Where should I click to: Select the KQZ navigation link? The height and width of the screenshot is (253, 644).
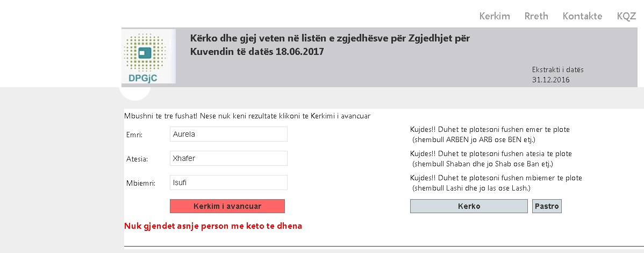626,16
